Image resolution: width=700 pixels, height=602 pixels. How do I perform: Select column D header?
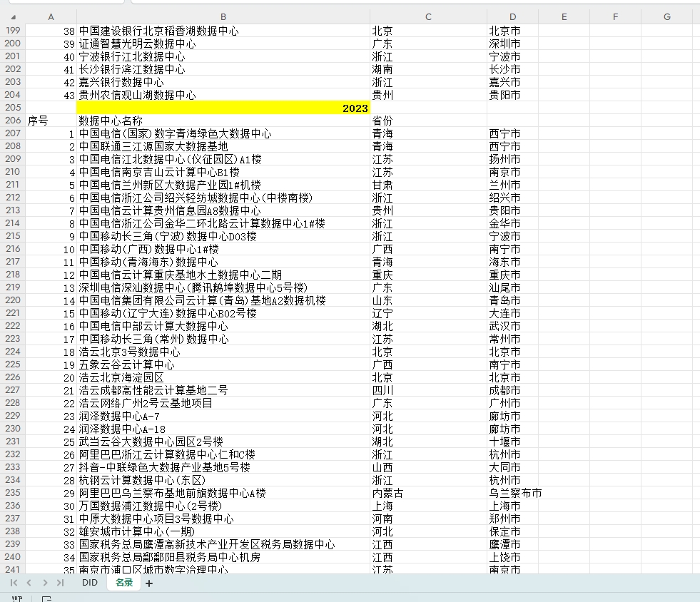(x=512, y=17)
